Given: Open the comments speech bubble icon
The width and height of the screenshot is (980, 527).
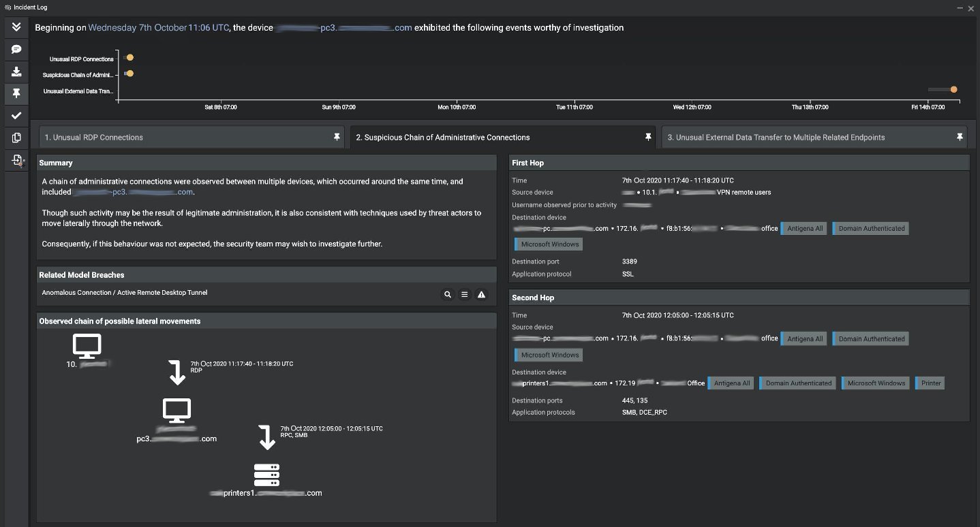Looking at the screenshot, I should click(x=16, y=50).
